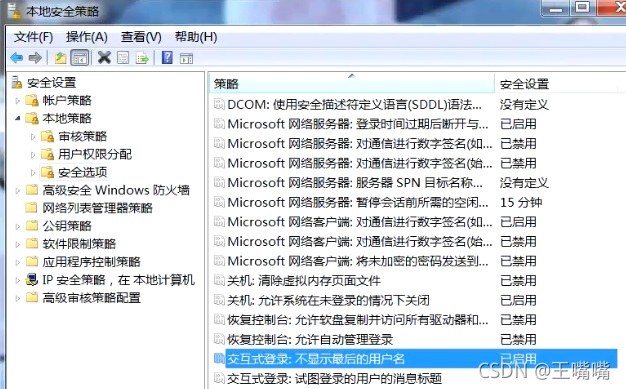The width and height of the screenshot is (626, 389).
Task: Click the 用户权限分配 folder icon
Action: tap(48, 154)
